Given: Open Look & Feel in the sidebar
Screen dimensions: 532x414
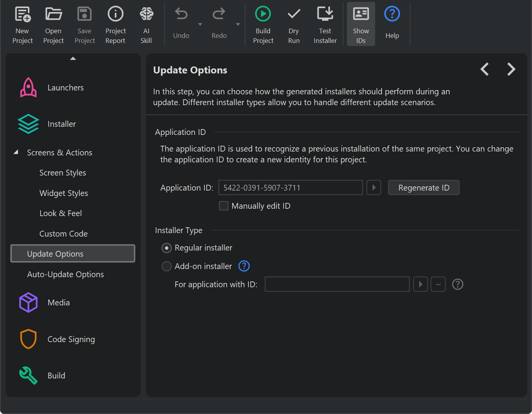Looking at the screenshot, I should point(61,213).
